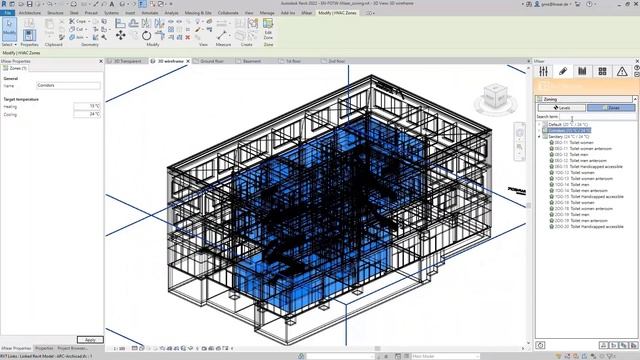The height and width of the screenshot is (360, 640).
Task: Click the Edit Zone icon
Action: click(268, 29)
